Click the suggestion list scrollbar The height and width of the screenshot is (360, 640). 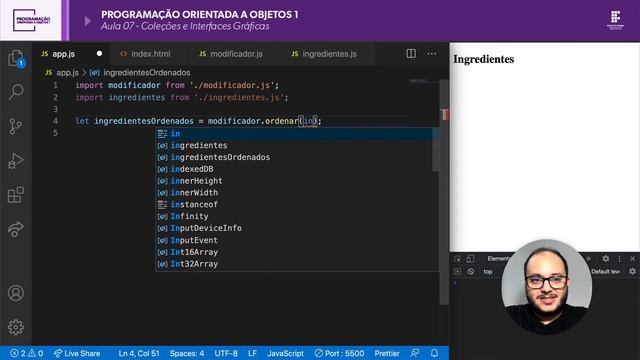pyautogui.click(x=436, y=150)
